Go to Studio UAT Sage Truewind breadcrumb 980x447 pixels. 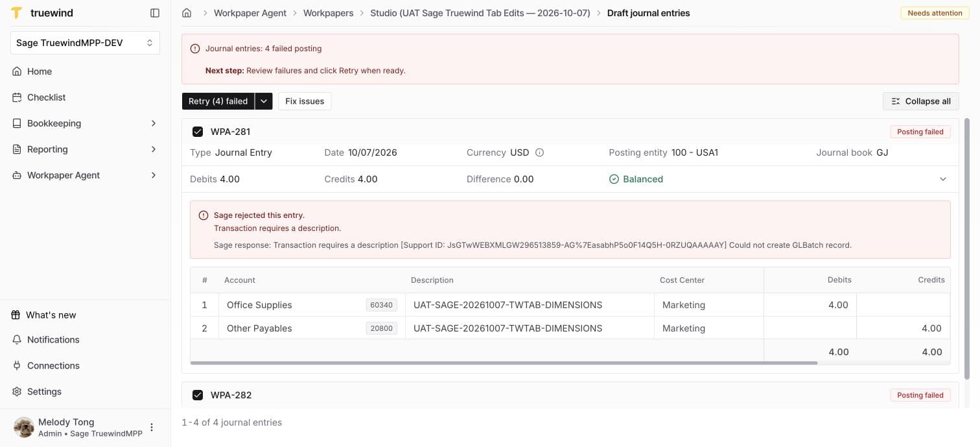coord(480,13)
